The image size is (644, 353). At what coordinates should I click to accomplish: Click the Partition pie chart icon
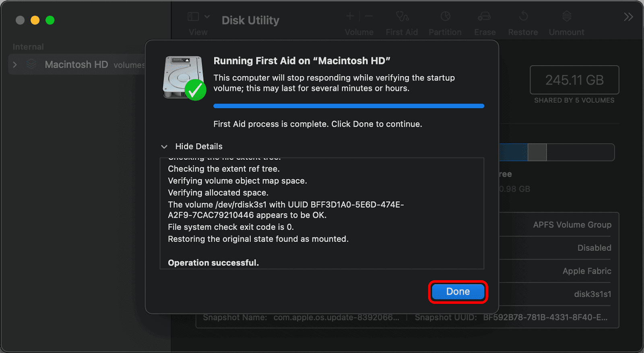(445, 17)
